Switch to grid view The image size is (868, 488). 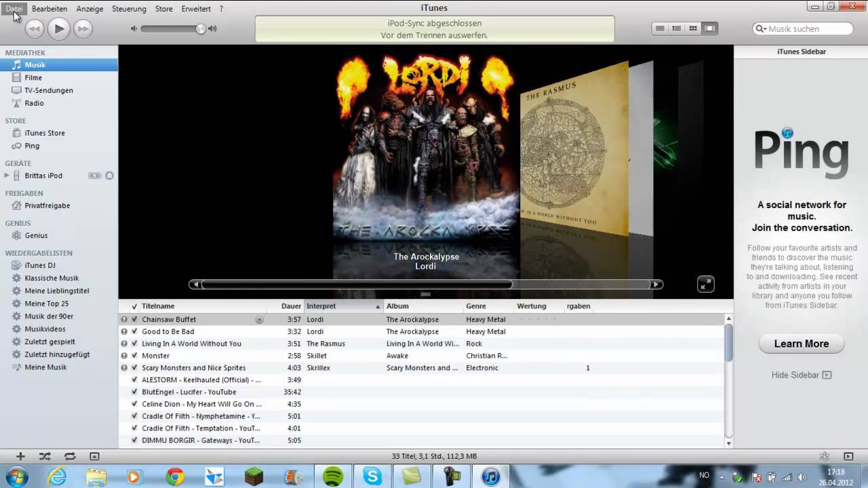(693, 28)
